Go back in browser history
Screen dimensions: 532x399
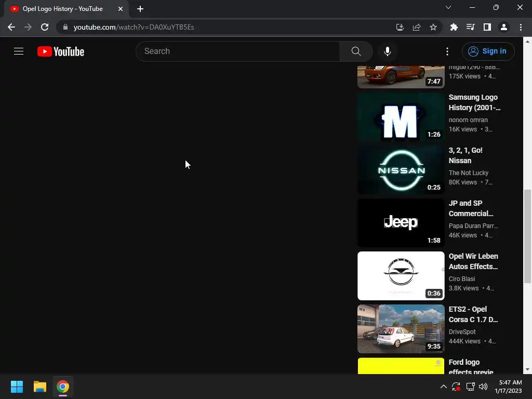11,27
